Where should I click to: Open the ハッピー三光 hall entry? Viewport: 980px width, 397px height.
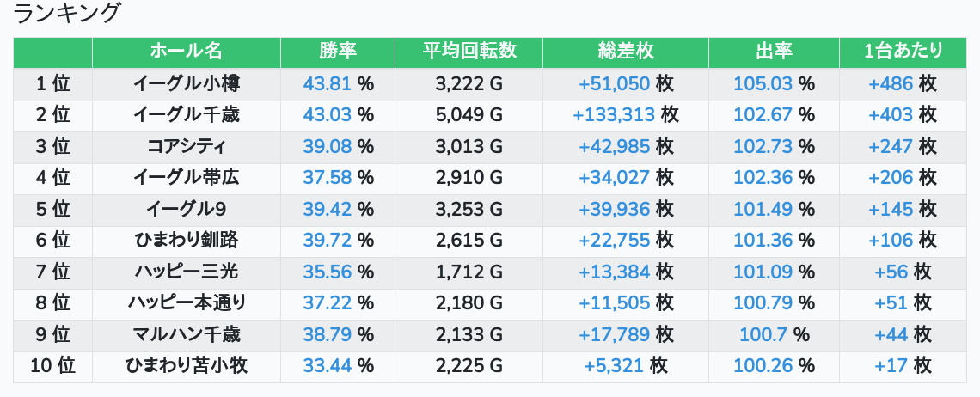click(187, 272)
